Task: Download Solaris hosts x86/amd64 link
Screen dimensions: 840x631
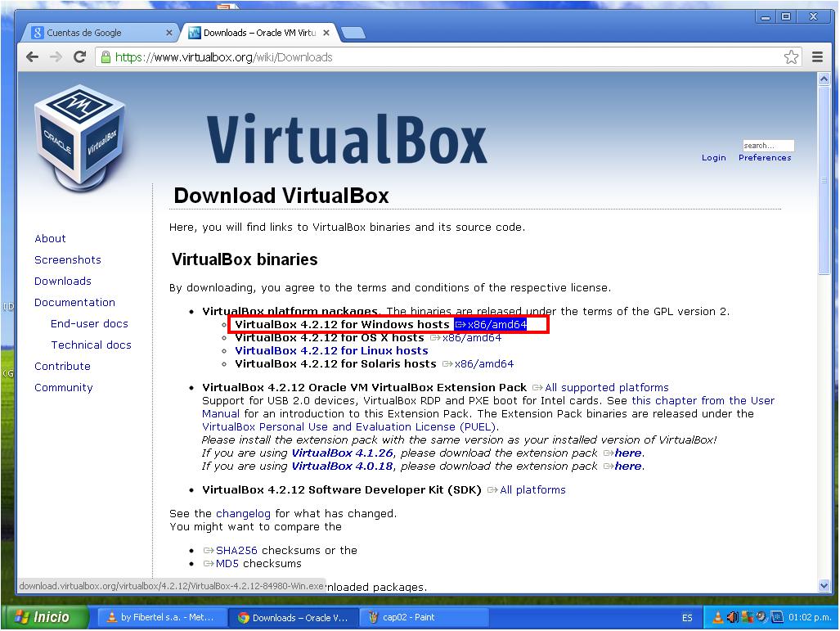Action: tap(478, 364)
